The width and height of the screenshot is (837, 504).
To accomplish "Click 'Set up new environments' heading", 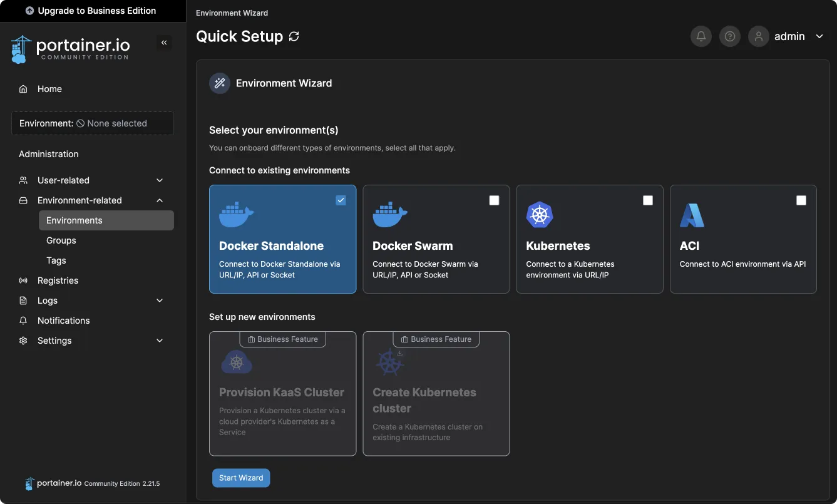I will [262, 317].
